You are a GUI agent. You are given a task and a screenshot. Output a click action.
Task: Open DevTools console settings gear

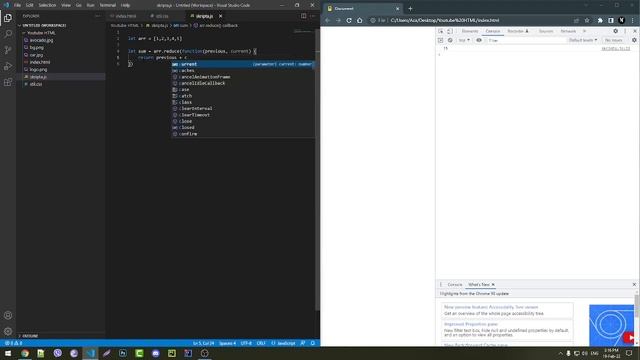(634, 40)
